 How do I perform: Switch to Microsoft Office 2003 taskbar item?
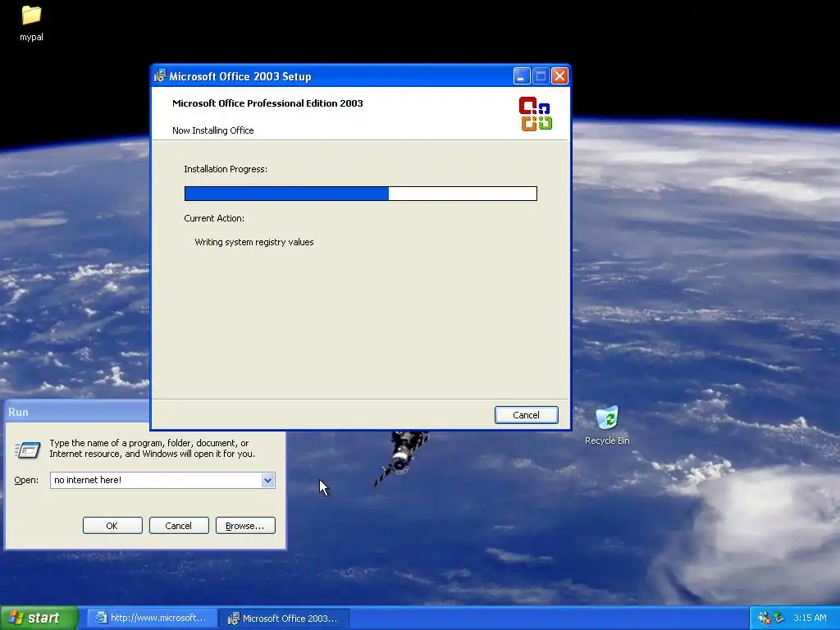click(285, 619)
